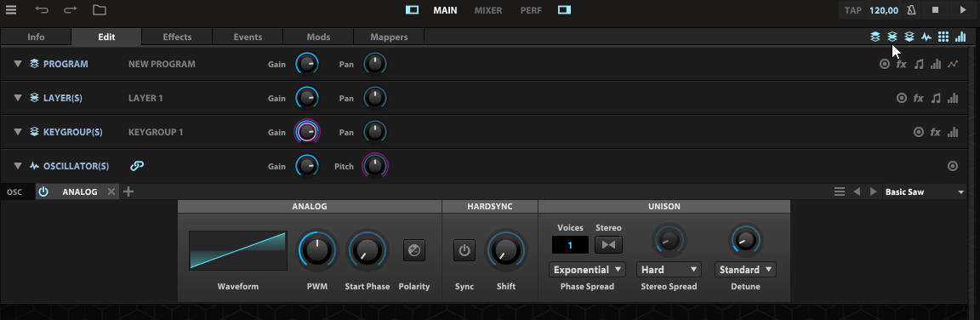Screen dimensions: 980x320
Task: Load the previous oscillator preset arrow
Action: pos(857,191)
